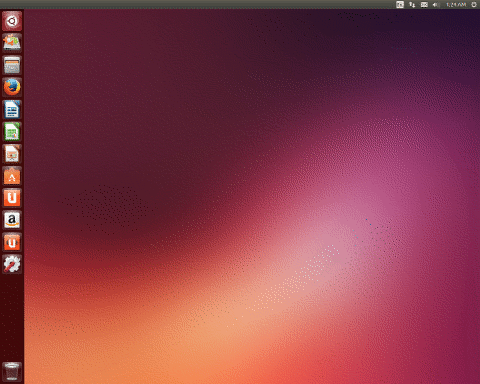Open LibreOffice Calc spreadsheet icon

click(x=12, y=131)
